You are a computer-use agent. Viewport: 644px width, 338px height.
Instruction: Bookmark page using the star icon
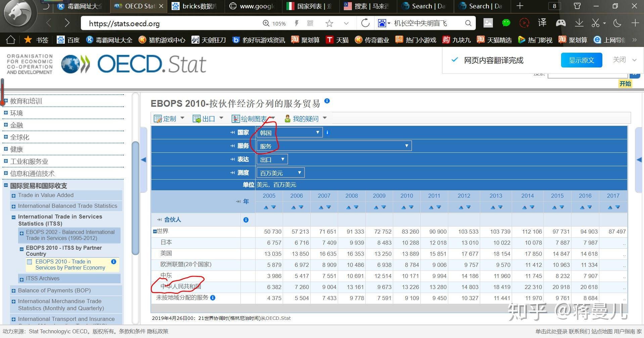(329, 23)
